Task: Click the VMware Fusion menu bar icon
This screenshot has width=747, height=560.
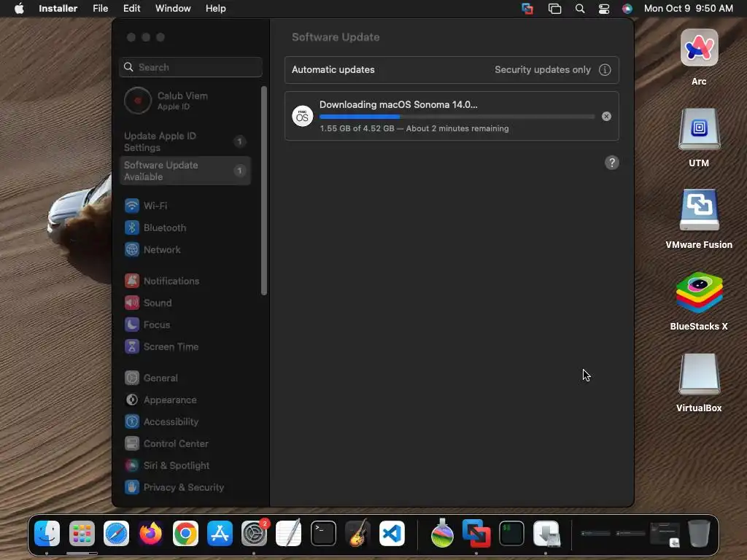Action: [527, 9]
